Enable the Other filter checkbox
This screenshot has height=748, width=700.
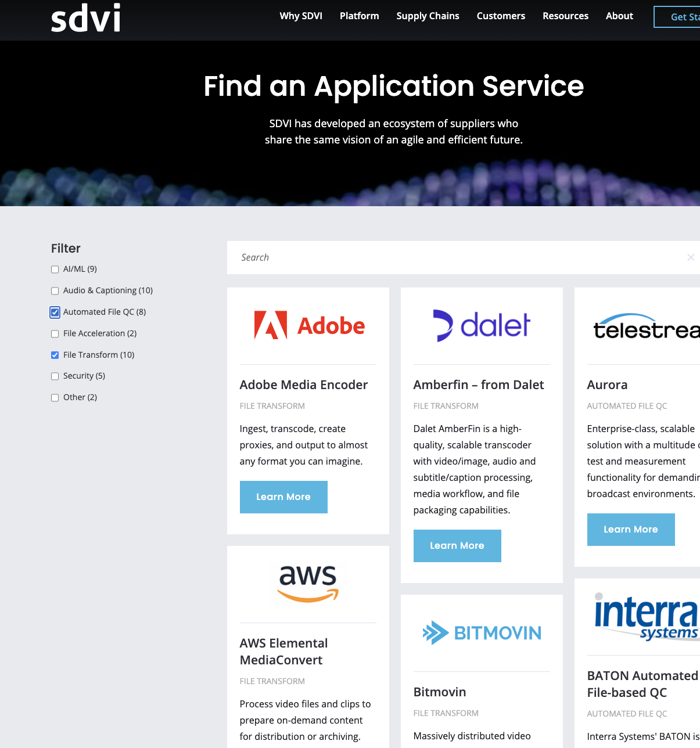coord(55,398)
